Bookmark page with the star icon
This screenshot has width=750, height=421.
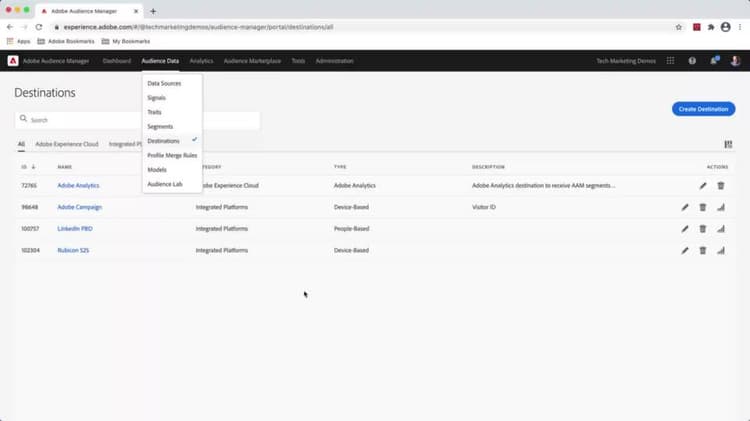pos(679,27)
